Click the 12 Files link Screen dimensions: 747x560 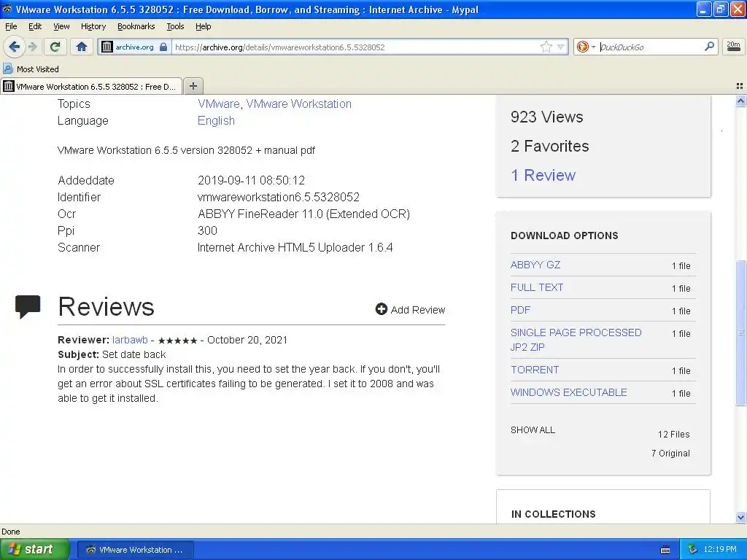point(673,435)
